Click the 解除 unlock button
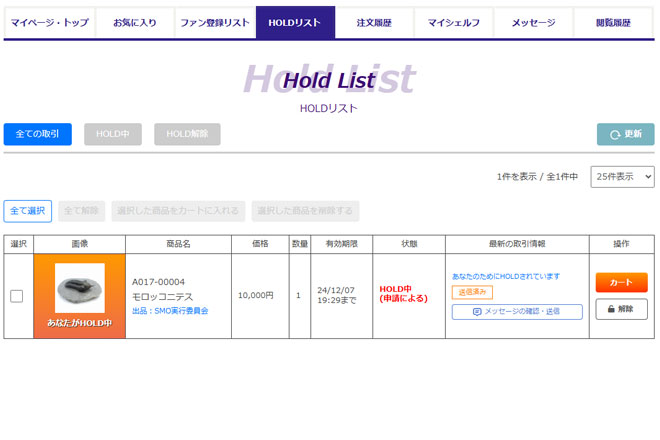This screenshot has height=440, width=660. (x=621, y=309)
